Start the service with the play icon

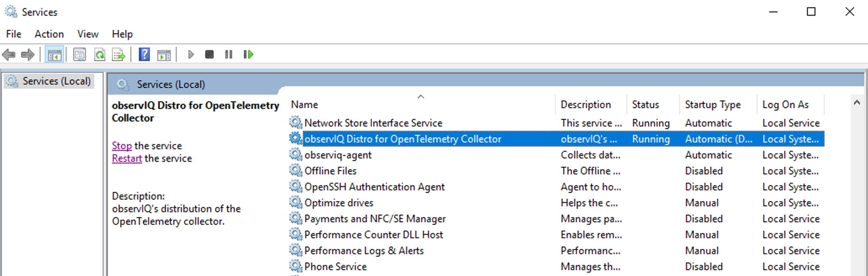pyautogui.click(x=191, y=55)
